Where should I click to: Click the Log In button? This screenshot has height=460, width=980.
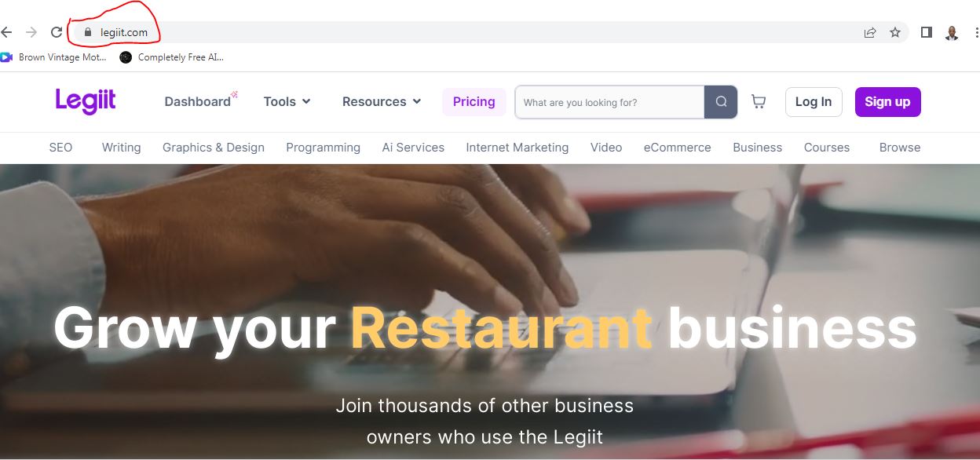click(x=814, y=102)
